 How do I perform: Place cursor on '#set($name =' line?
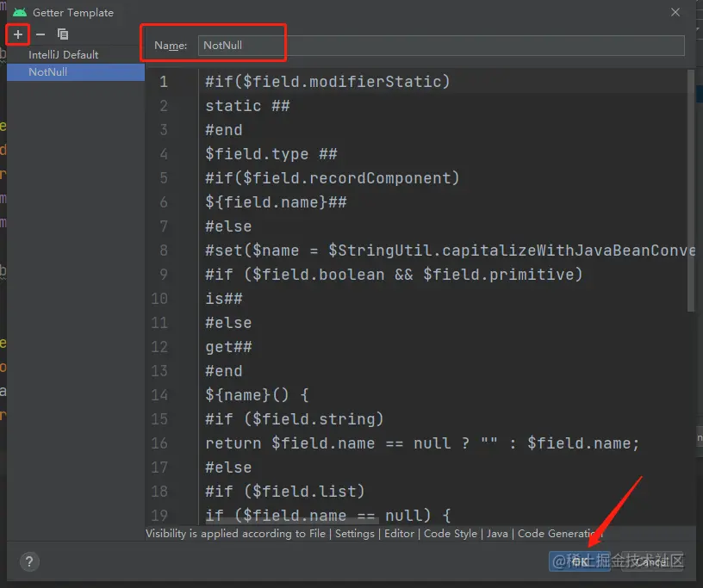click(450, 251)
